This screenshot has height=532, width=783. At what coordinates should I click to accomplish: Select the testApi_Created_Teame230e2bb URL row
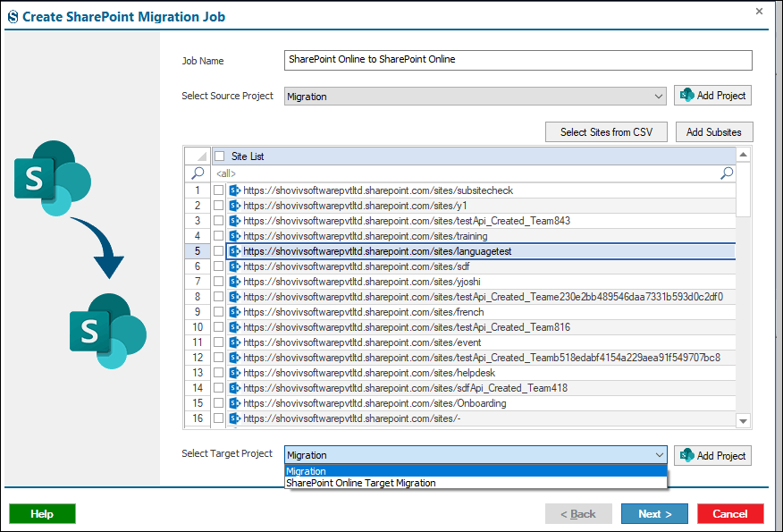click(x=483, y=297)
